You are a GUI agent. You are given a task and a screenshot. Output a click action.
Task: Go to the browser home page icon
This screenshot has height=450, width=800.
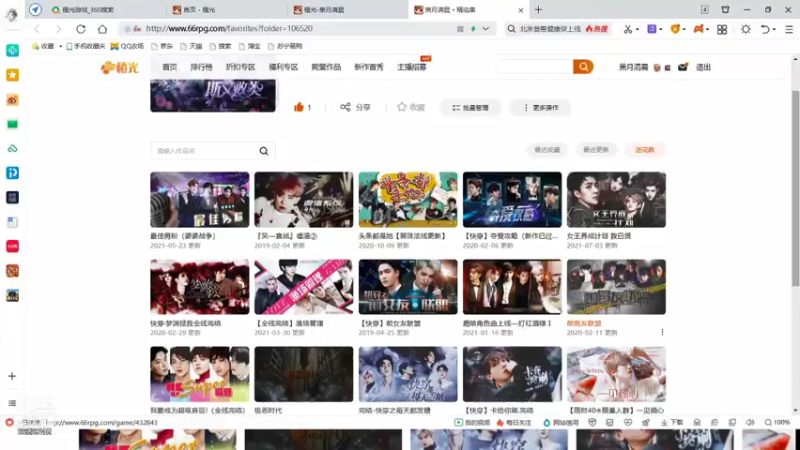pyautogui.click(x=103, y=29)
